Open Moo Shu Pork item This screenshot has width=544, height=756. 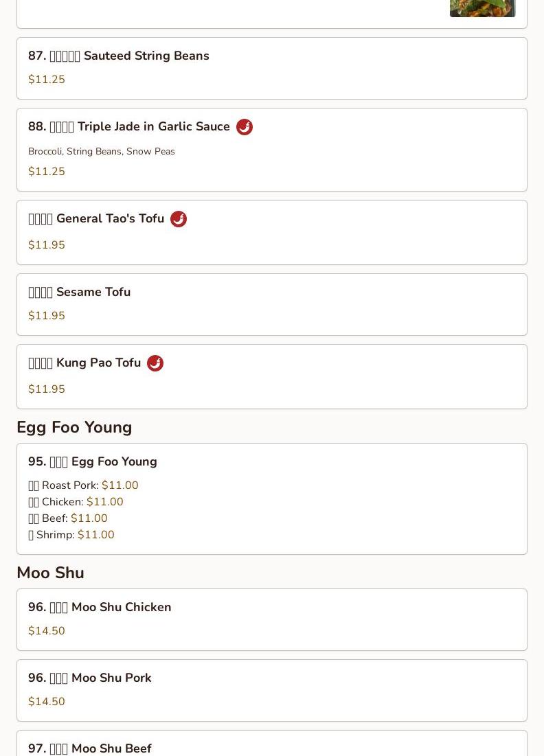click(272, 691)
